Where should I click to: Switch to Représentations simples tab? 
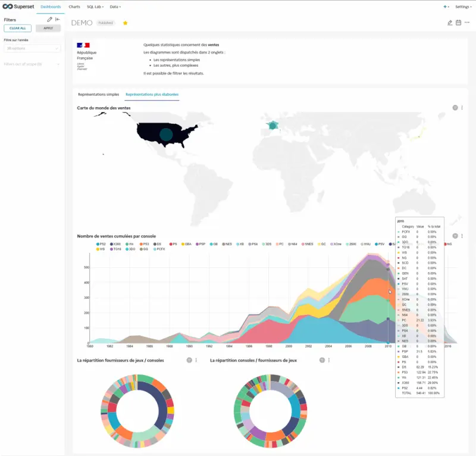(x=99, y=95)
